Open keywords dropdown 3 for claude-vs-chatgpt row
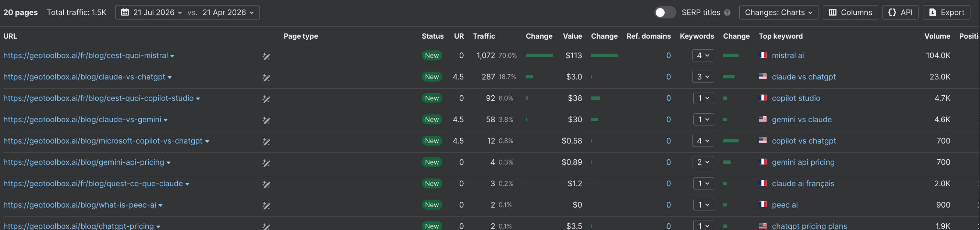This screenshot has height=230, width=980. coord(703,77)
